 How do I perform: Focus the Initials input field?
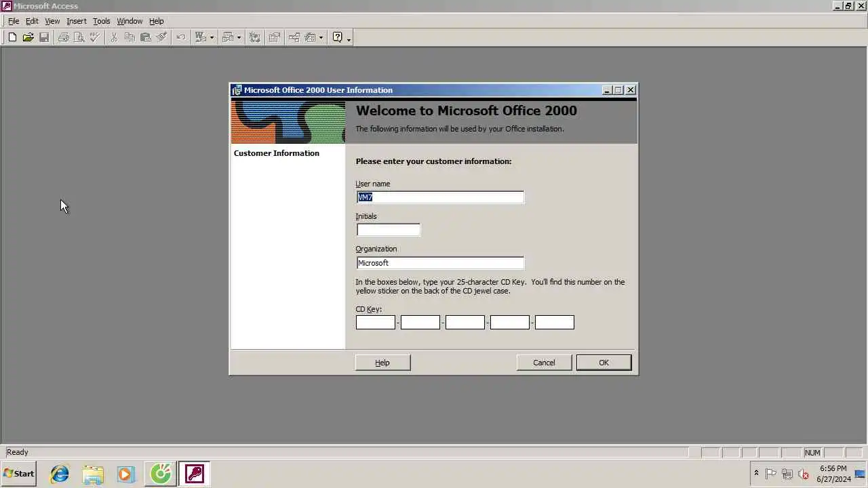[x=389, y=230]
